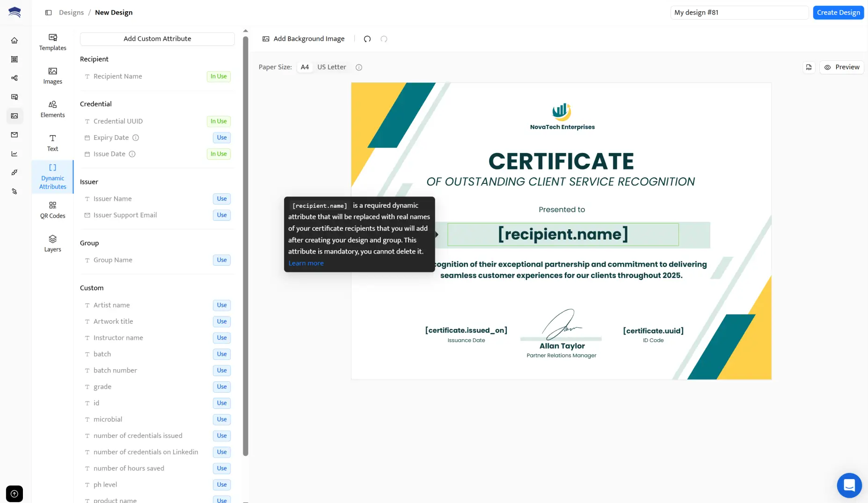Click the app logo at top left
868x503 pixels.
pos(15,12)
